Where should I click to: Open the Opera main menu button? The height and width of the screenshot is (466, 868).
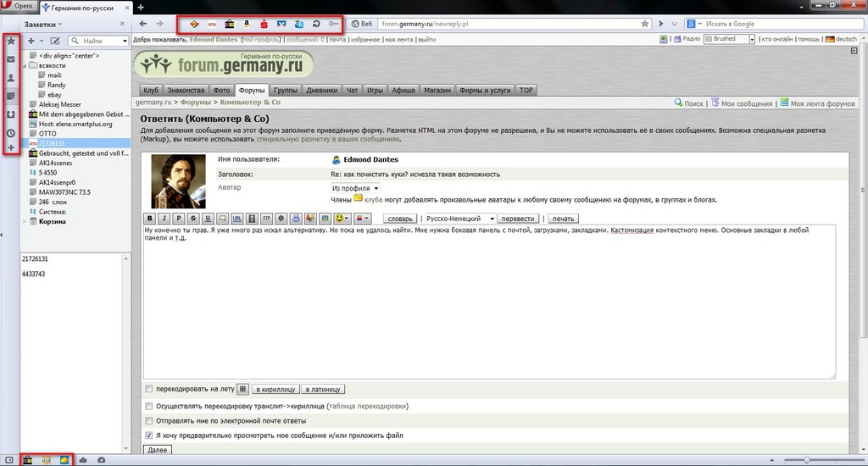(18, 6)
